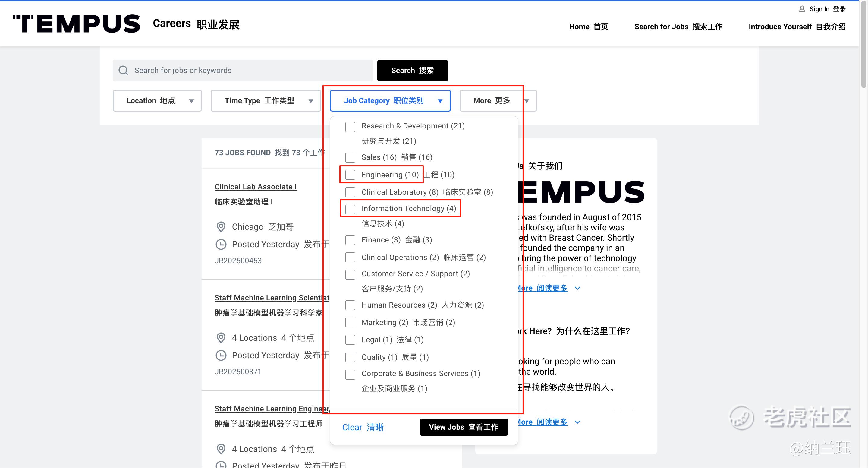
Task: Expand the Location dropdown filter
Action: tap(157, 100)
